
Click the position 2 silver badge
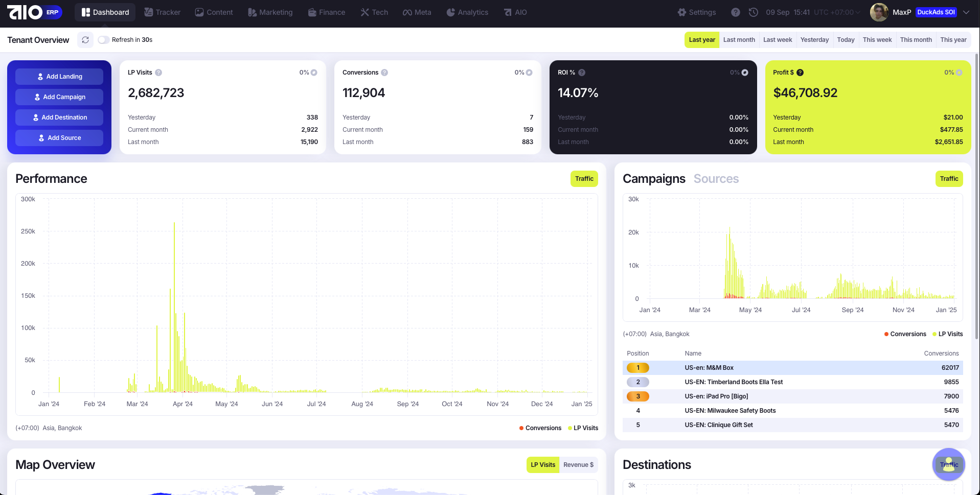click(638, 382)
